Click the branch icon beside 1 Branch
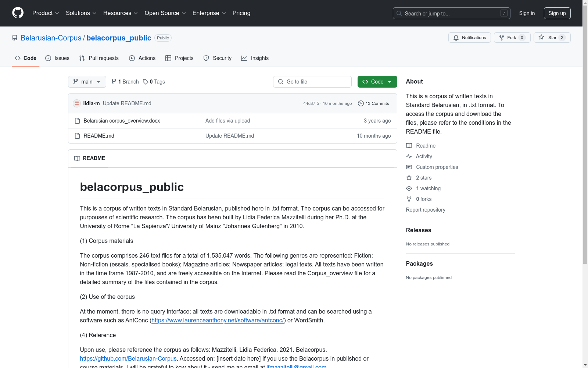 coord(114,82)
